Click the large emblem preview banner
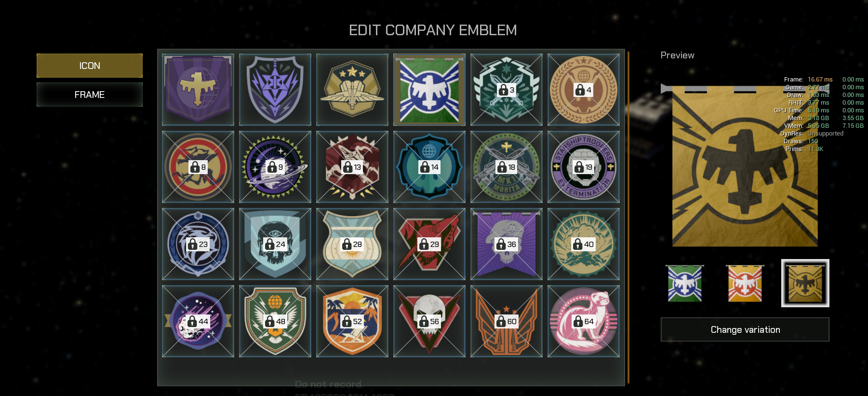The width and height of the screenshot is (868, 396). pyautogui.click(x=745, y=165)
